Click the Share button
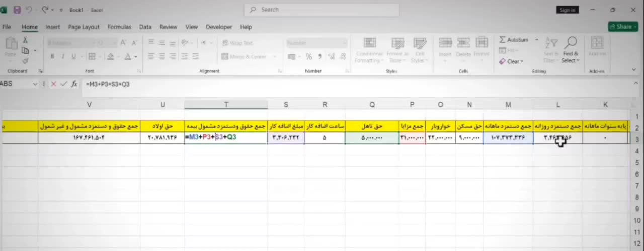This screenshot has width=644, height=251. pyautogui.click(x=622, y=27)
